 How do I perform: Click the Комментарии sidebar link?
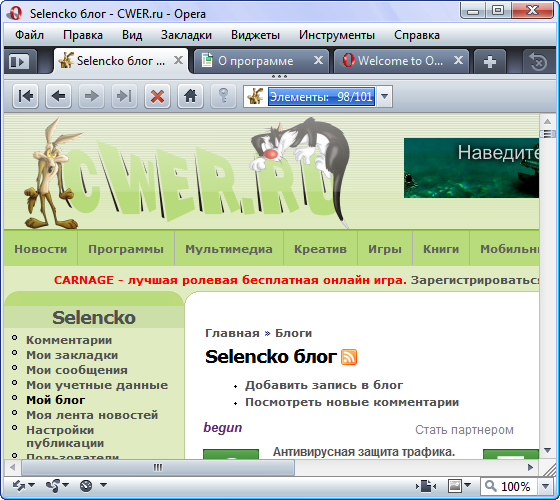(69, 340)
